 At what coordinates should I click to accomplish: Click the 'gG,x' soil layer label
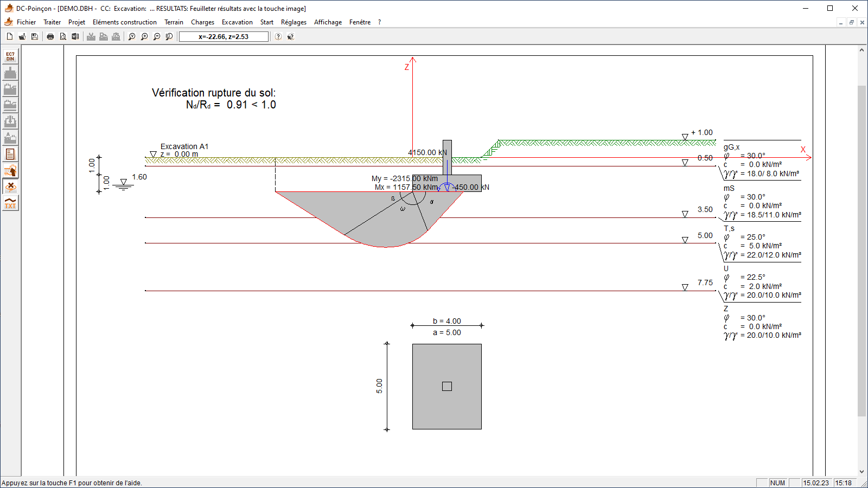(x=731, y=147)
